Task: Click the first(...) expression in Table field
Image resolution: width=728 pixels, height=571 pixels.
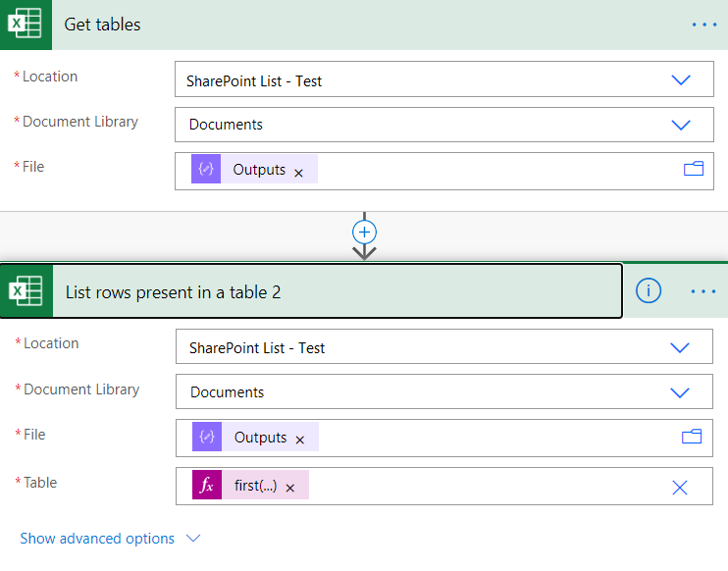Action: point(255,486)
